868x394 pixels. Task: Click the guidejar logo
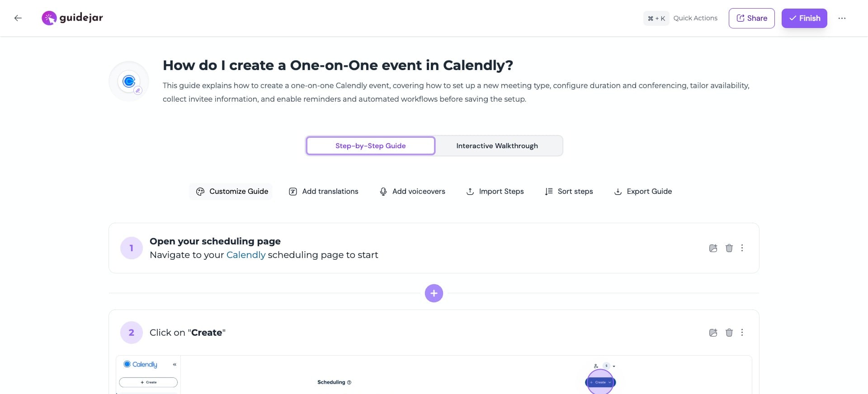pos(72,18)
